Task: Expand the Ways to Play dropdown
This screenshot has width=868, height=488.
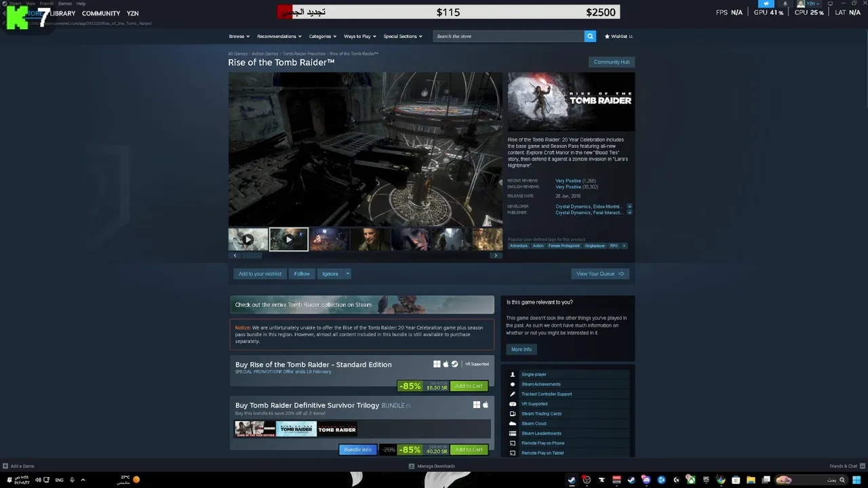Action: pyautogui.click(x=359, y=36)
